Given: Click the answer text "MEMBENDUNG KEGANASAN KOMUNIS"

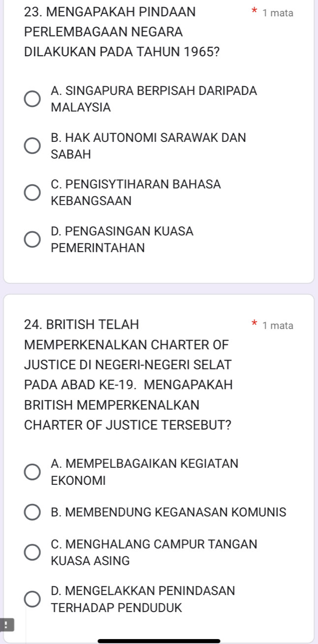Looking at the screenshot, I should 168,512.
